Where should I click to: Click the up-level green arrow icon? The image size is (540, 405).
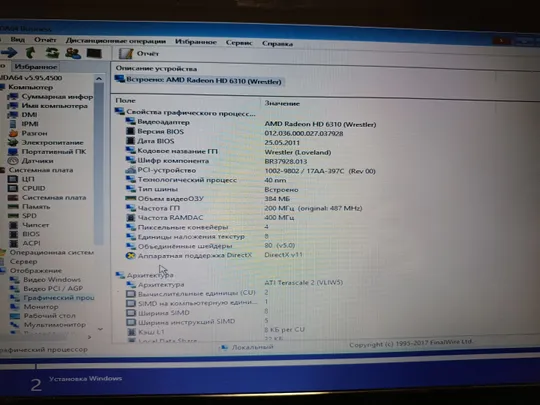(30, 53)
